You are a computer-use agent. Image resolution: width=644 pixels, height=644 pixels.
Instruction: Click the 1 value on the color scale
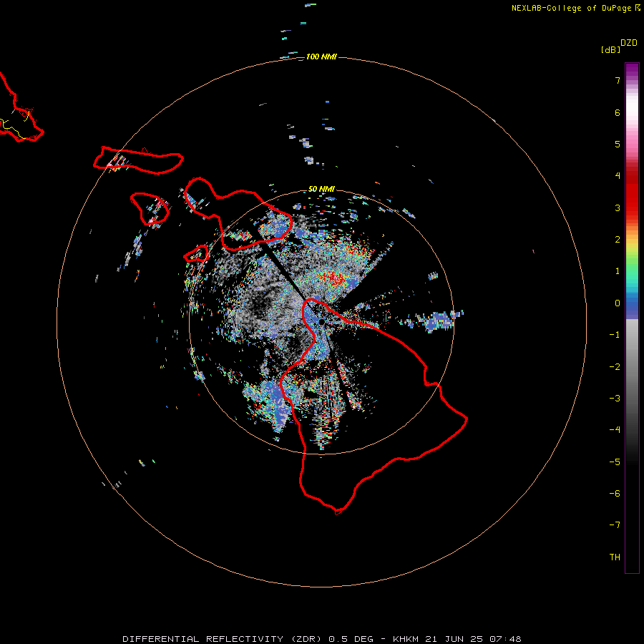click(x=618, y=271)
